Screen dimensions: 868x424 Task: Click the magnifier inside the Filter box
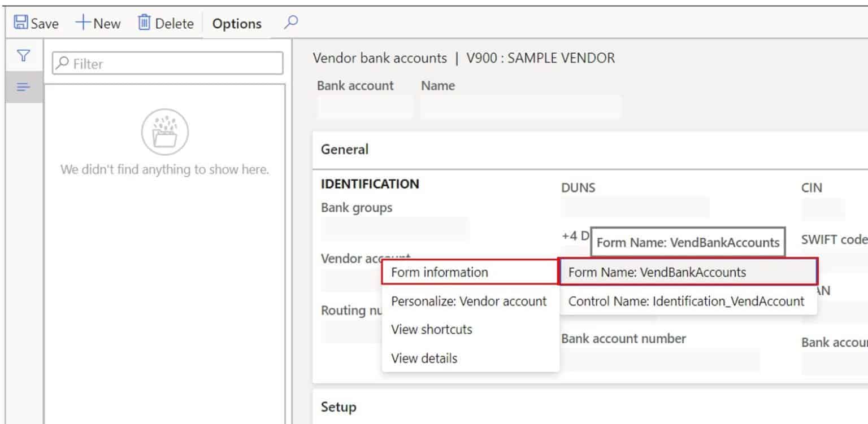[63, 63]
